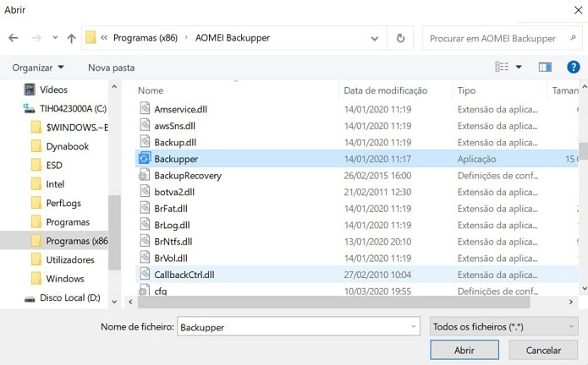This screenshot has width=588, height=365.
Task: Sort by the Tipo column header
Action: (466, 90)
